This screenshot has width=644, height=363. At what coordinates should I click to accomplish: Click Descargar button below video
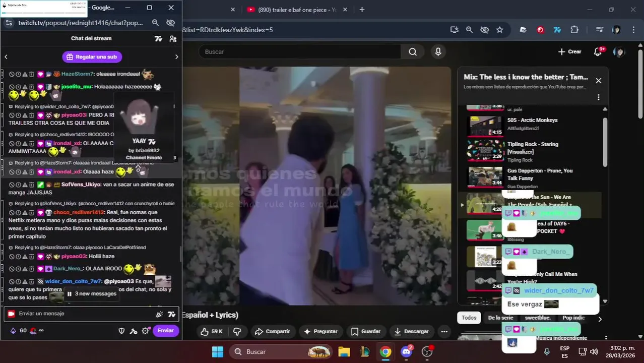411,331
